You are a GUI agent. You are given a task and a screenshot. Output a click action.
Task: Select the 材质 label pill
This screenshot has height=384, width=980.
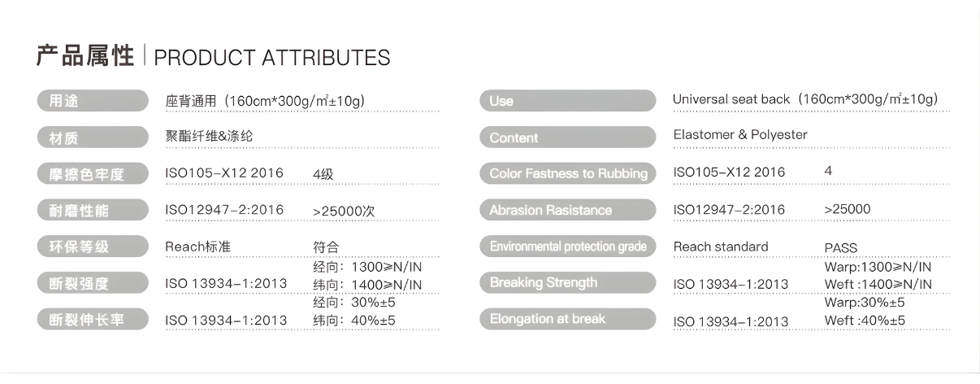coord(92,137)
